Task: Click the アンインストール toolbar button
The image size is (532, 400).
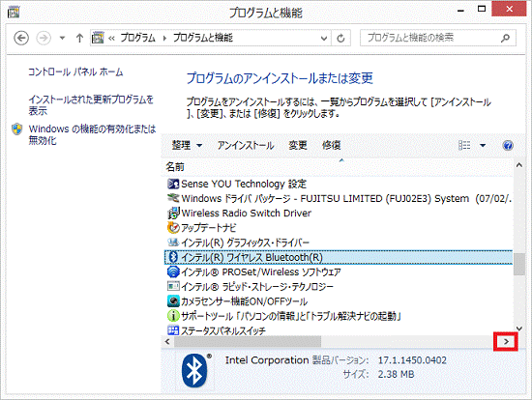Action: (246, 146)
